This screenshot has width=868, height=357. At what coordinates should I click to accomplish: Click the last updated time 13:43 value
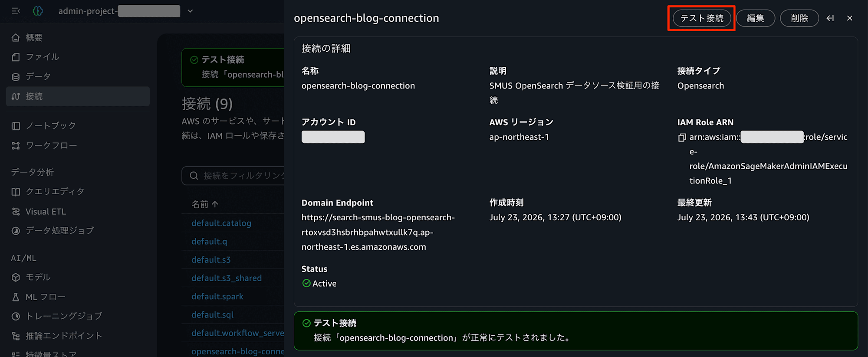pyautogui.click(x=743, y=217)
